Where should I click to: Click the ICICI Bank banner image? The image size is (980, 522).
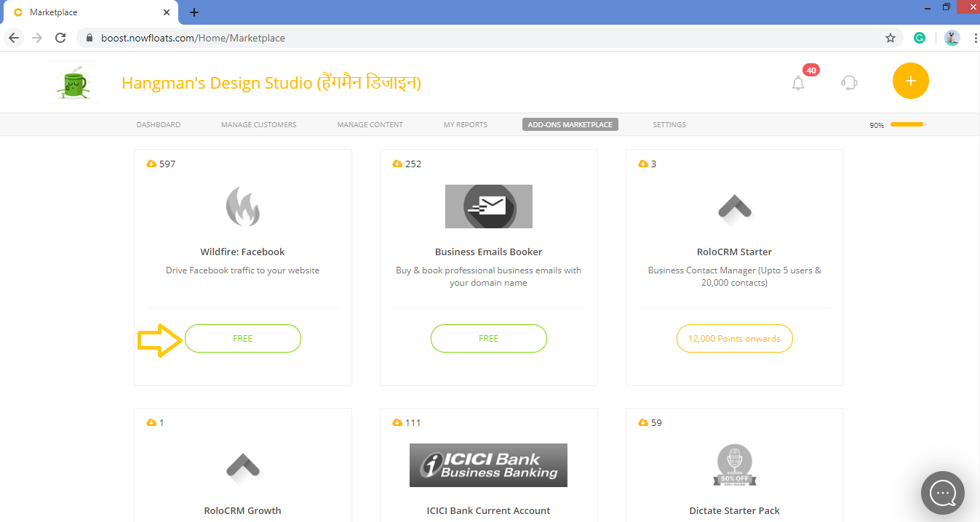coord(489,465)
